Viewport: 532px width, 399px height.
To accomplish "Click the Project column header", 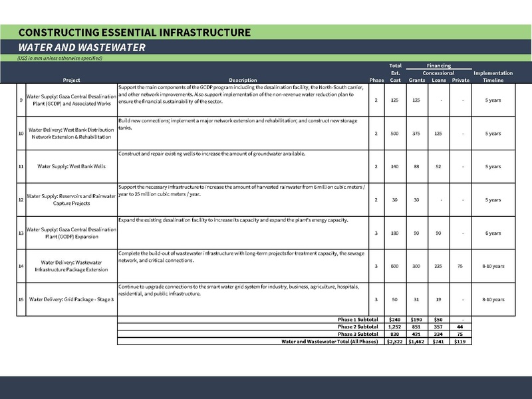I will click(72, 80).
